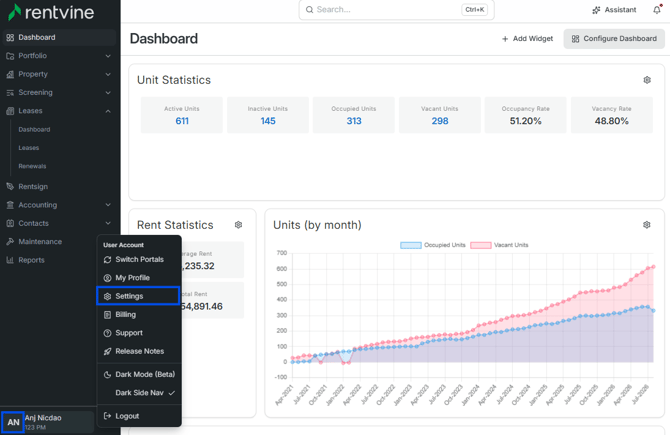Click the Add Widget button
Image resolution: width=670 pixels, height=435 pixels.
pyautogui.click(x=527, y=38)
